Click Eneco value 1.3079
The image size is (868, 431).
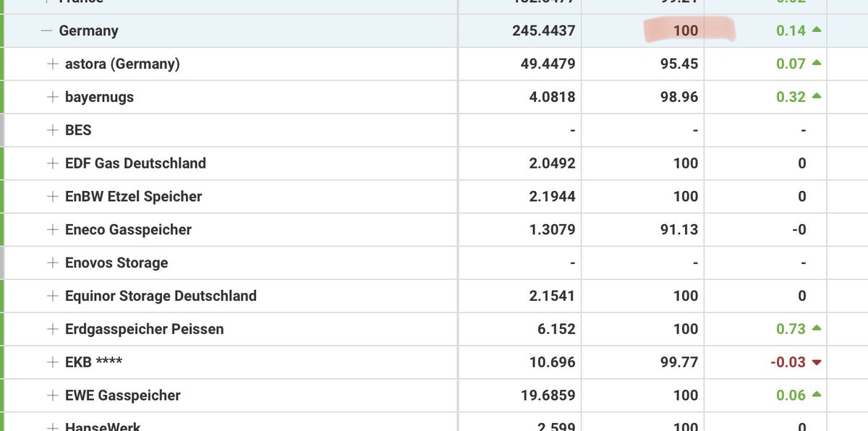(x=552, y=230)
